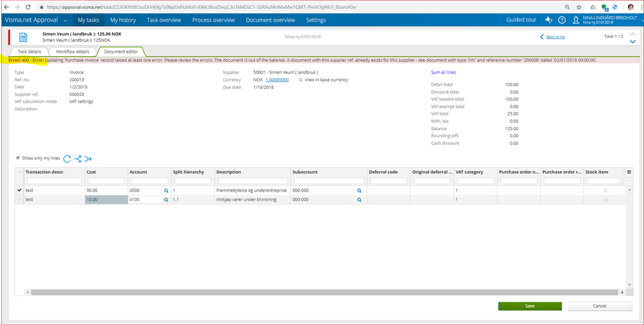
Task: Open the Settings menu
Action: (315, 20)
